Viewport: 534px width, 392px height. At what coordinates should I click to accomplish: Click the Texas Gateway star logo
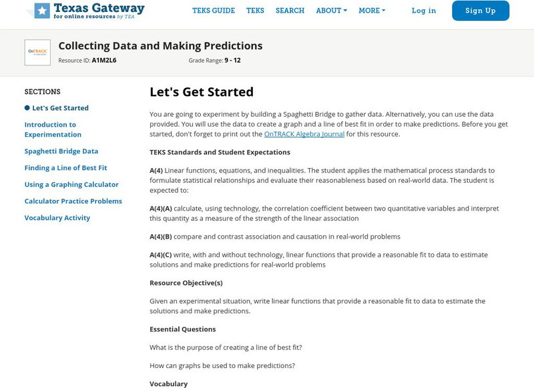coord(41,11)
